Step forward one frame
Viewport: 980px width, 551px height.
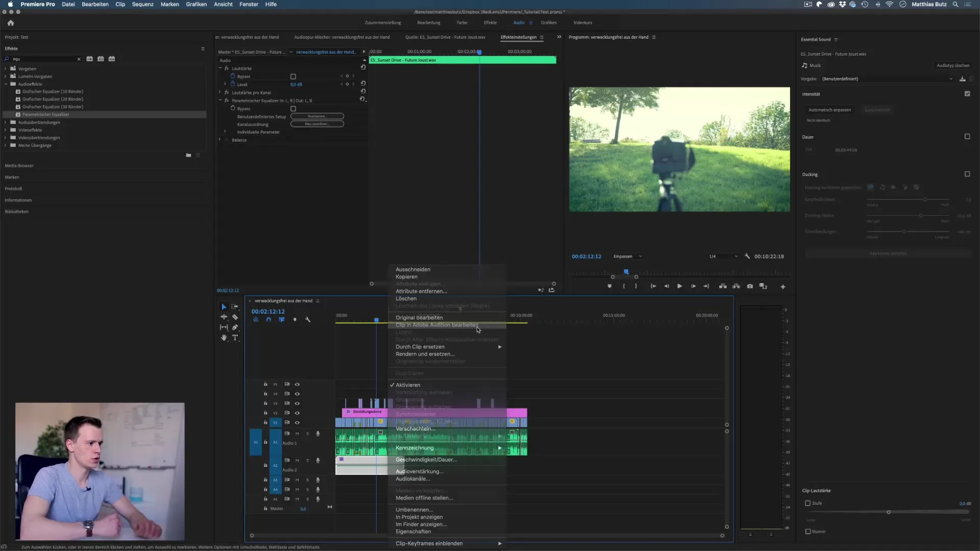(x=693, y=286)
